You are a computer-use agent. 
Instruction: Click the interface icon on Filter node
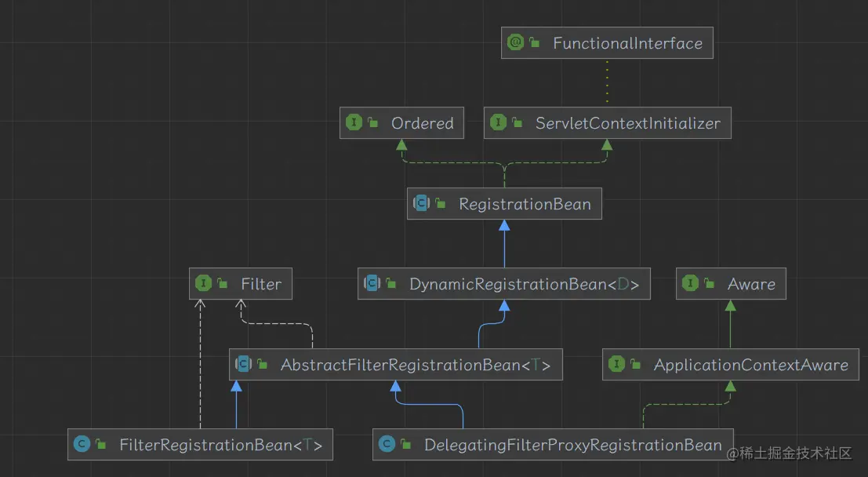point(203,284)
